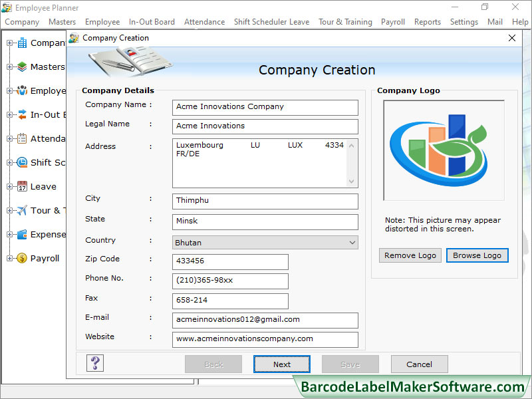Open the Country dropdown showing Bhutan

[x=352, y=242]
